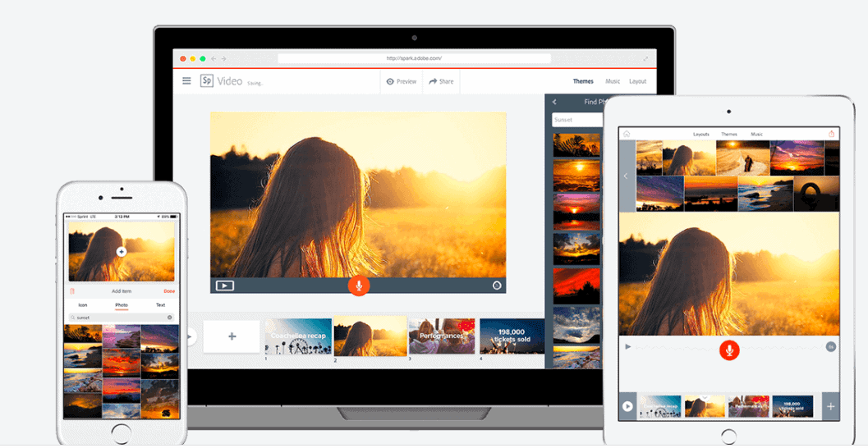The width and height of the screenshot is (868, 448).
Task: Add a slide with the tablet plus button
Action: click(830, 406)
